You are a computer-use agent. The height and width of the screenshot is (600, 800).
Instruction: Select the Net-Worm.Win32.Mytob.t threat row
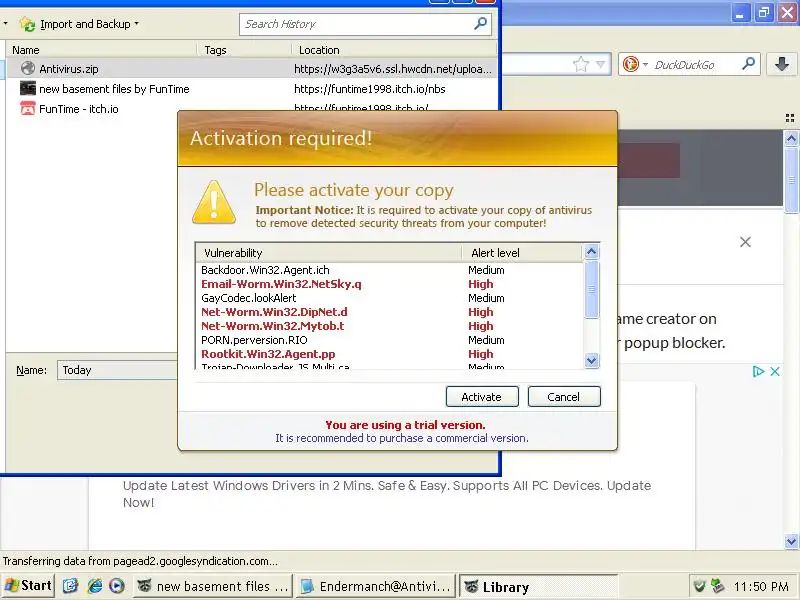[x=390, y=326]
